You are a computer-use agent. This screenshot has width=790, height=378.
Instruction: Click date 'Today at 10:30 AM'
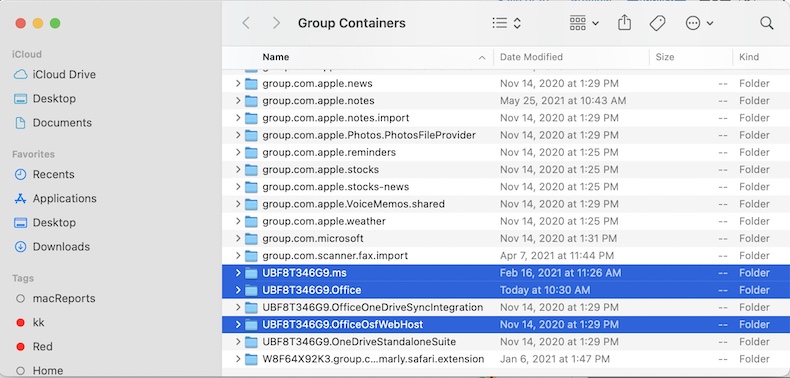pos(545,290)
